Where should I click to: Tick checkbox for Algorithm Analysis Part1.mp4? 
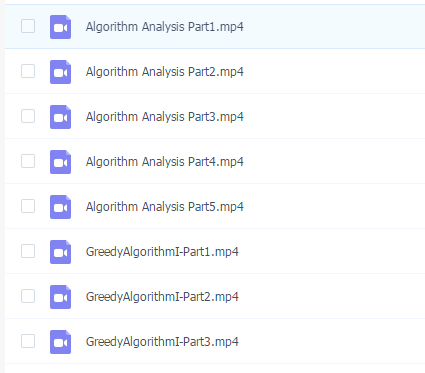[28, 26]
